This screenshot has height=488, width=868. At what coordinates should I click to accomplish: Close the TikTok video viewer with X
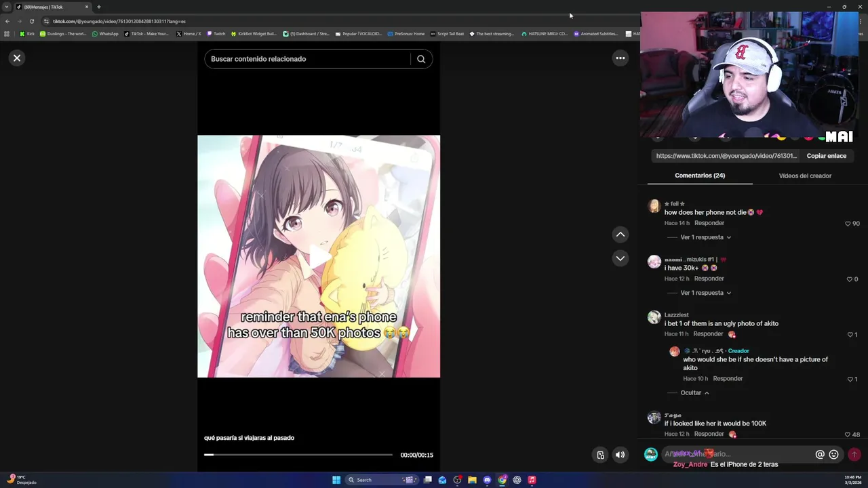pos(17,58)
